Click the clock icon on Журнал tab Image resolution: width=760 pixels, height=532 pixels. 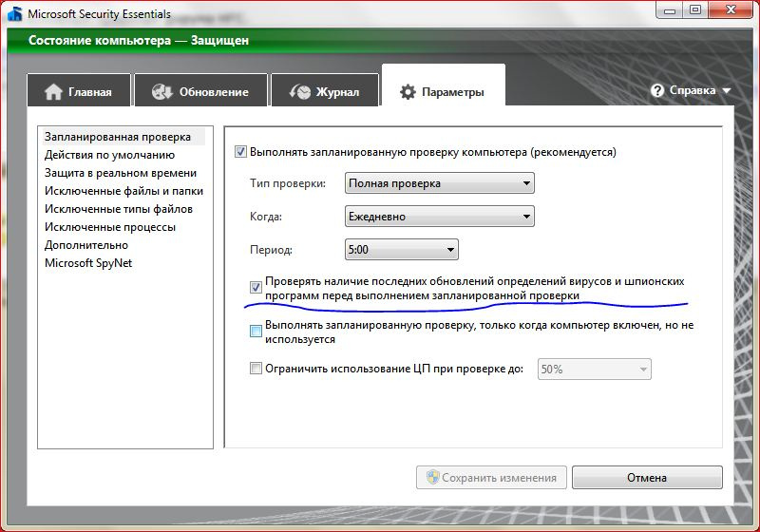point(300,92)
